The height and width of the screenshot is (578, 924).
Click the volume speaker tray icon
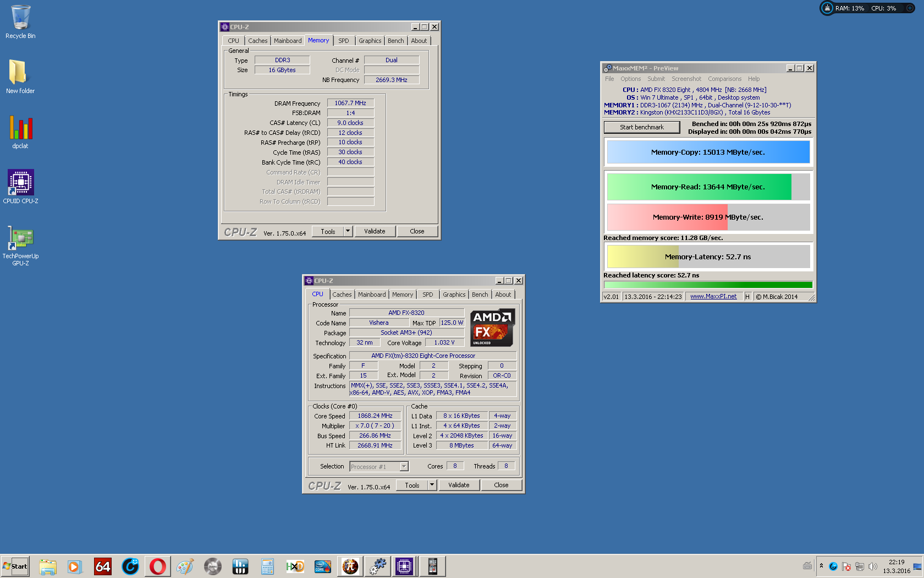[872, 566]
